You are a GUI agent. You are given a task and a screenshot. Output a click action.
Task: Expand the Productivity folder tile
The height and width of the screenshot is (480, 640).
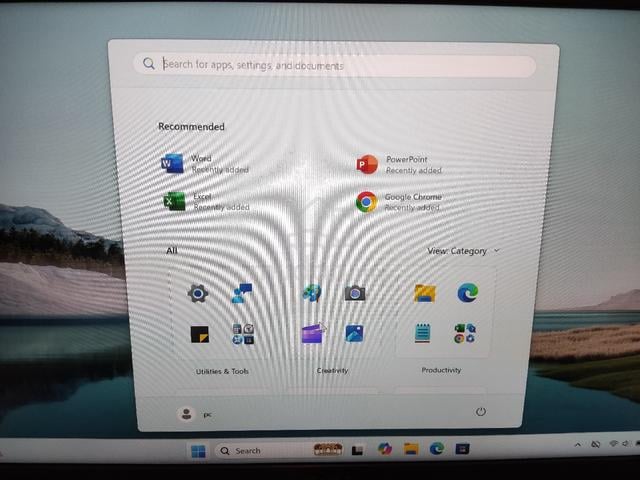[x=465, y=333]
